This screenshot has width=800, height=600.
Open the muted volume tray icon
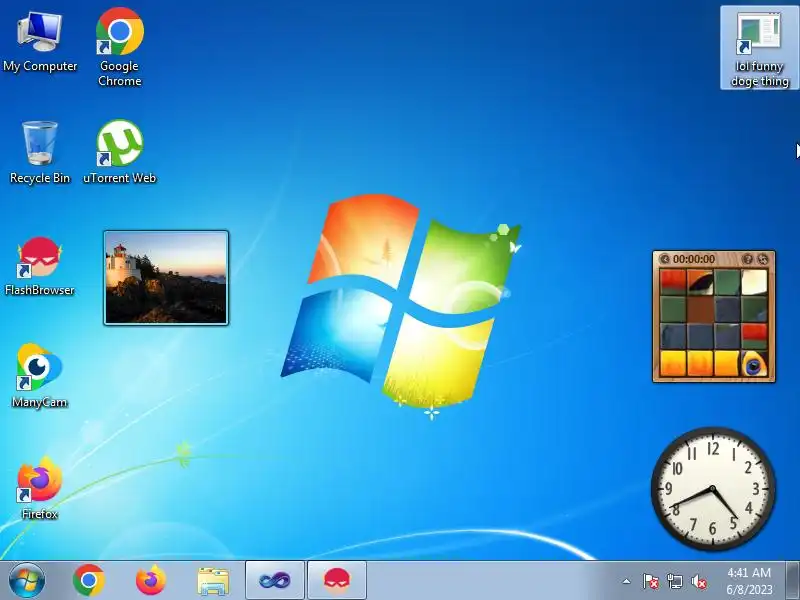(x=699, y=581)
